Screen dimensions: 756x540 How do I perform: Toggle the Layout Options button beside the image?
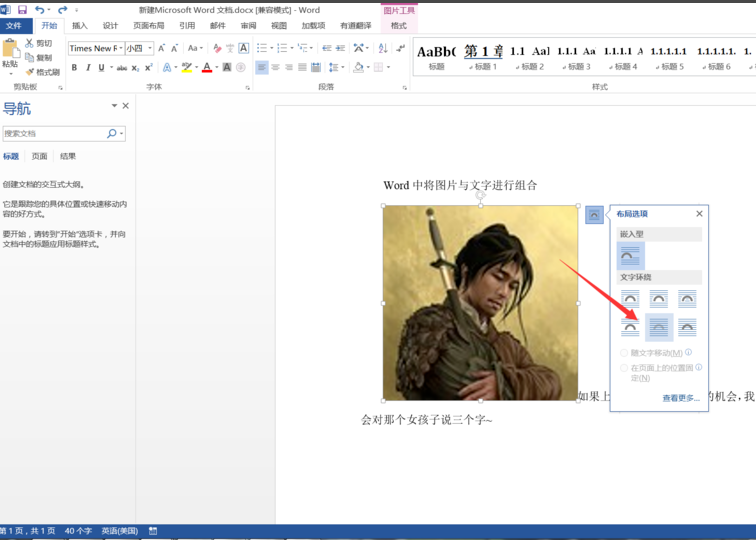(x=594, y=215)
